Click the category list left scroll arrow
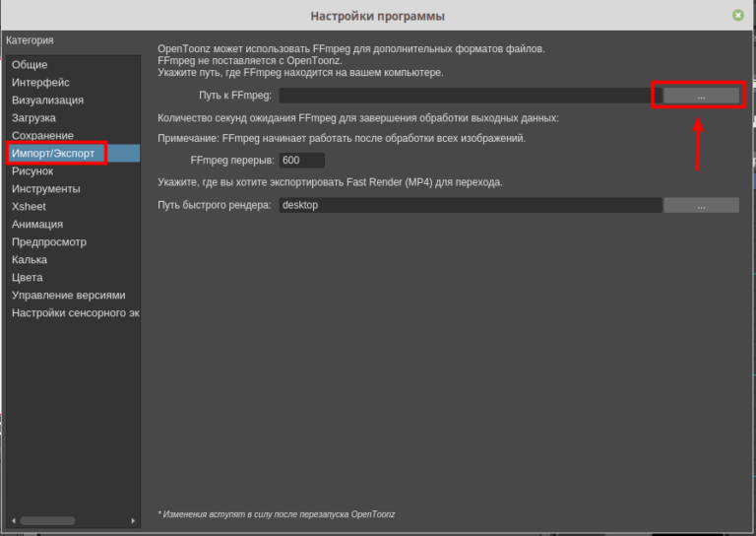Viewport: 756px width, 536px height. (x=14, y=521)
